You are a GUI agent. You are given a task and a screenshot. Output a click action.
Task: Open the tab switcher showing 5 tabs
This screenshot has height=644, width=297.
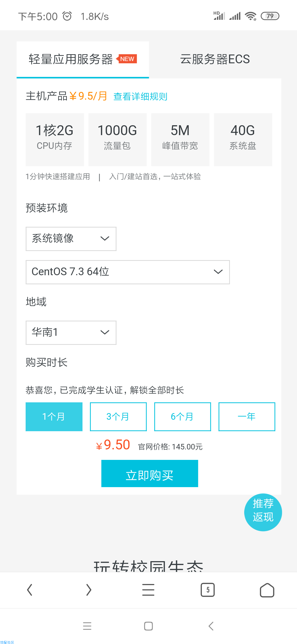(x=208, y=590)
